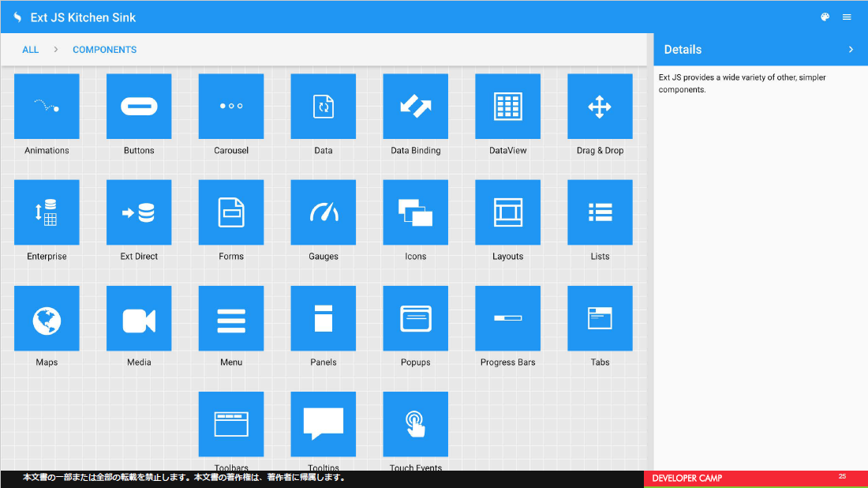Open the Maps globe tile
The image size is (868, 488).
[47, 318]
